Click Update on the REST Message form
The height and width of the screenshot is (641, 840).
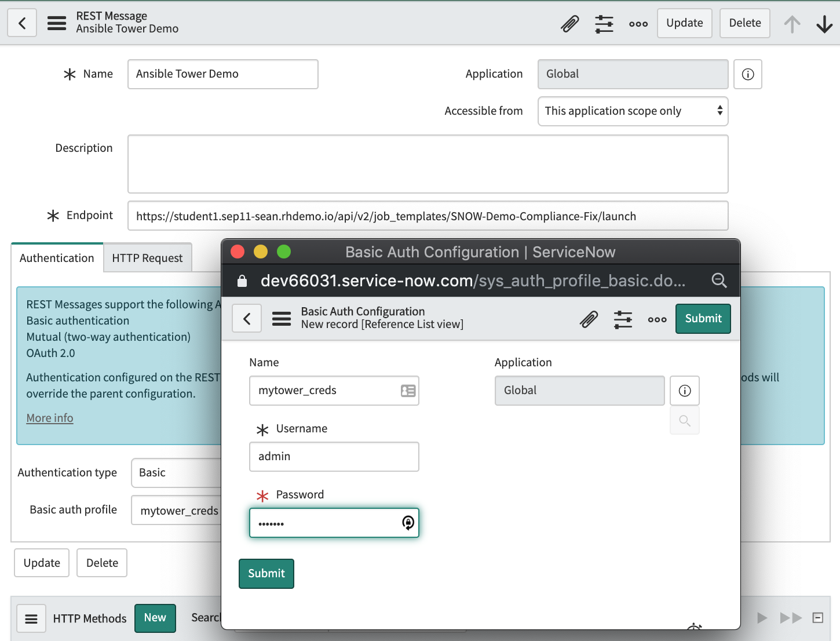pyautogui.click(x=684, y=23)
